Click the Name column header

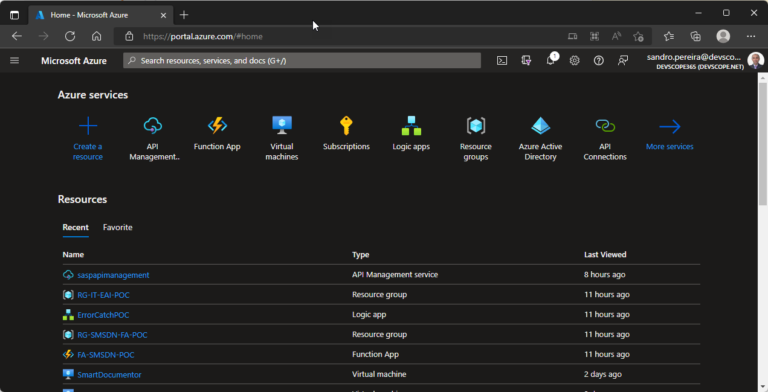pos(73,255)
